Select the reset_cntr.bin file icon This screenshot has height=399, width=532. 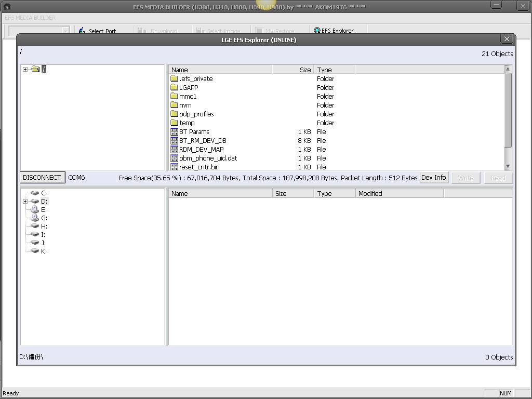pos(175,167)
